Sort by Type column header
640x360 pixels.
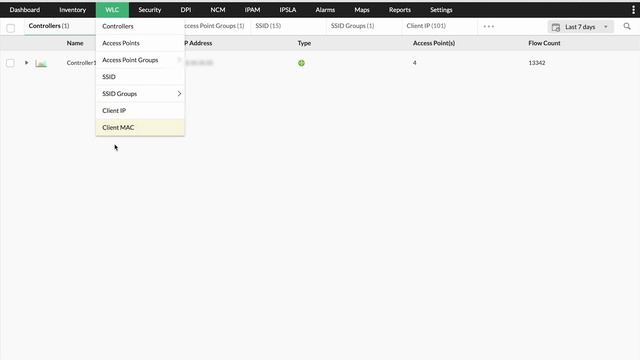pos(304,43)
